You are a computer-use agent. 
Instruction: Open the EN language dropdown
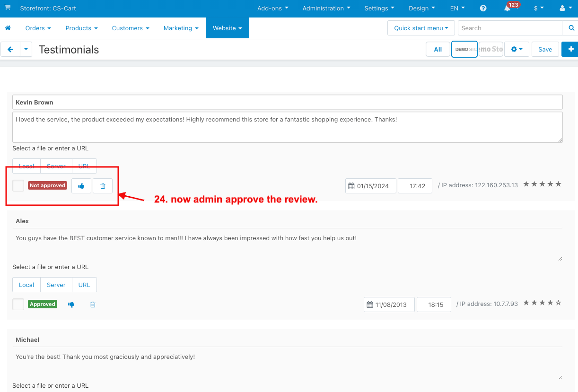(457, 8)
